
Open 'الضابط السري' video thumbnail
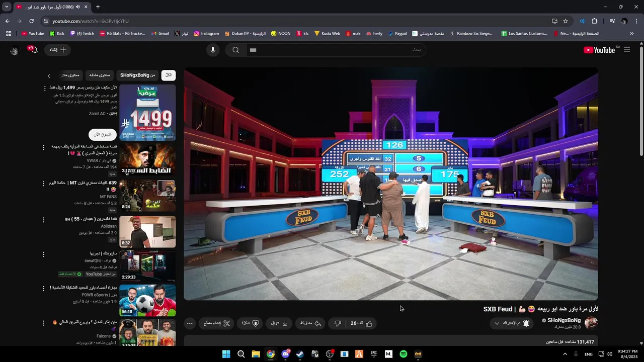click(x=147, y=159)
